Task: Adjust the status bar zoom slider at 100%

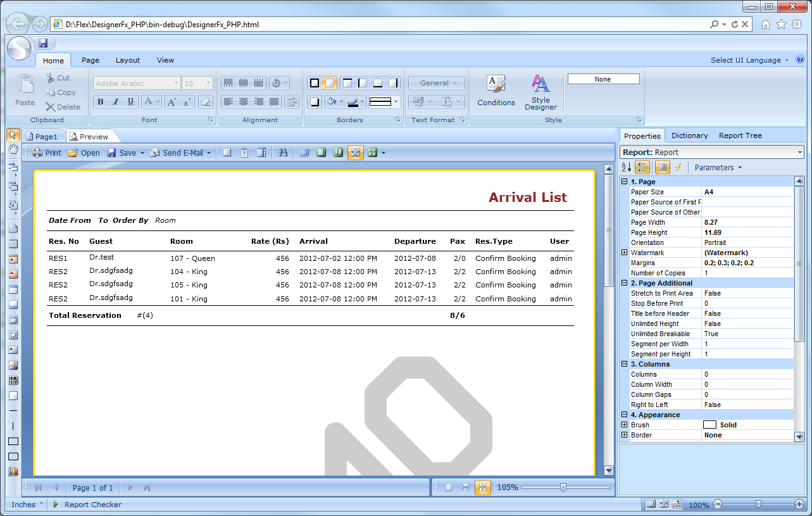Action: 758,505
